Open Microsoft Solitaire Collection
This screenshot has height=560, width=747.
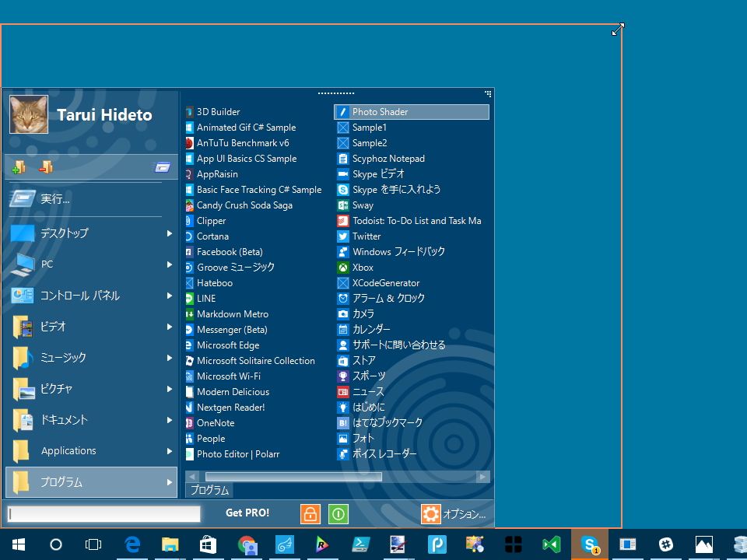250,361
